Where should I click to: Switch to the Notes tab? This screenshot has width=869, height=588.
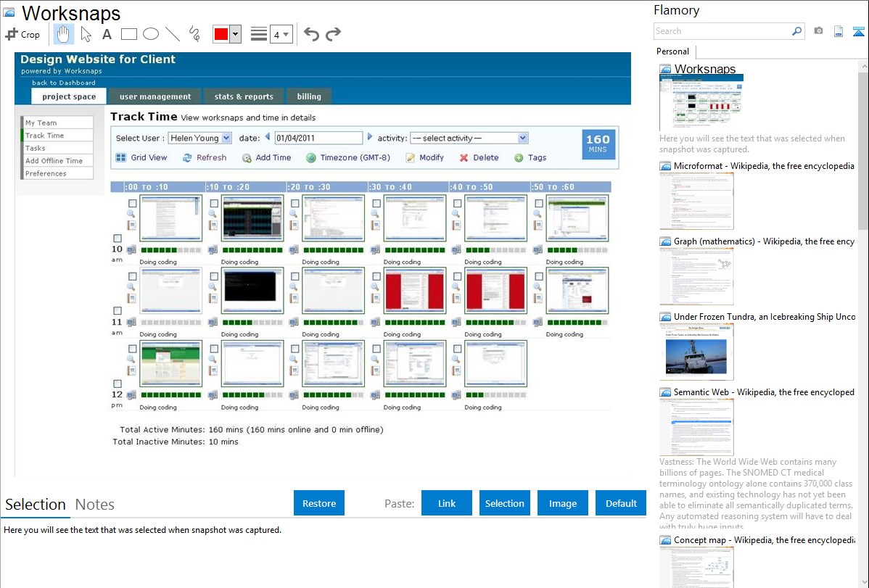point(95,505)
